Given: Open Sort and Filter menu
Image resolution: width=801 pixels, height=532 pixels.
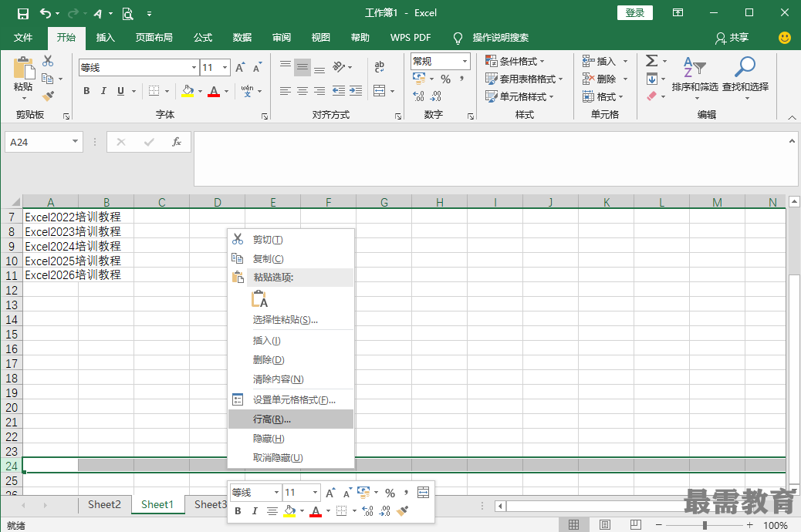Looking at the screenshot, I should click(695, 76).
